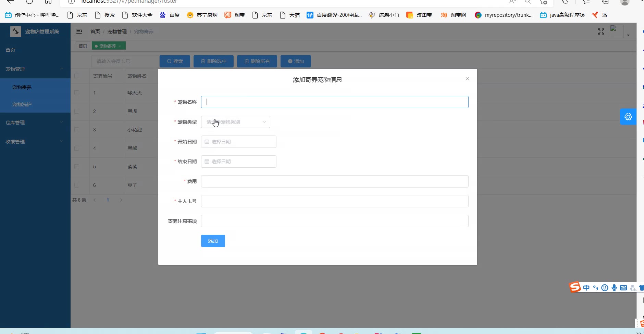Click the Sogou microphone voice input icon
644x334 pixels.
pos(614,288)
